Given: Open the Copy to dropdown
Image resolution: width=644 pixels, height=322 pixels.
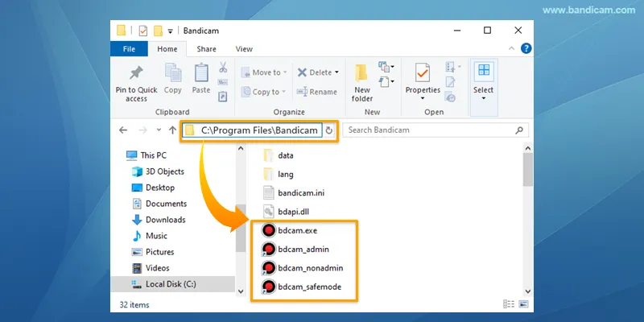Looking at the screenshot, I should 264,92.
